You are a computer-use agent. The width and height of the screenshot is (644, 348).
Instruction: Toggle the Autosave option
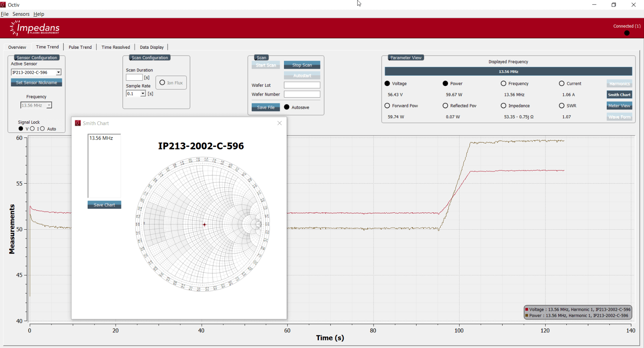[x=287, y=107]
